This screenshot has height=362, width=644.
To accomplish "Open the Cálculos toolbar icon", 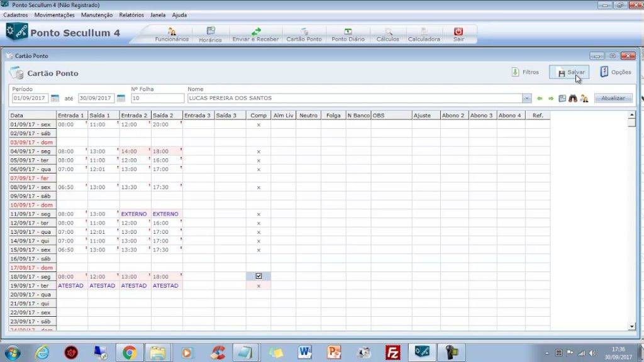I will (387, 35).
